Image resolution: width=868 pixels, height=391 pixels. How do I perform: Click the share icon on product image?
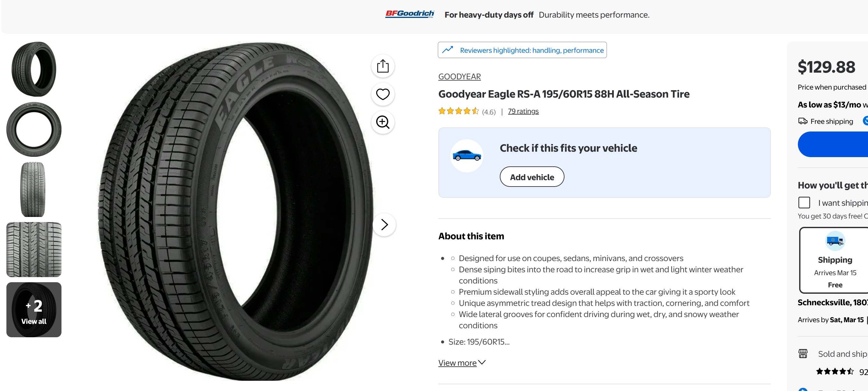[382, 66]
